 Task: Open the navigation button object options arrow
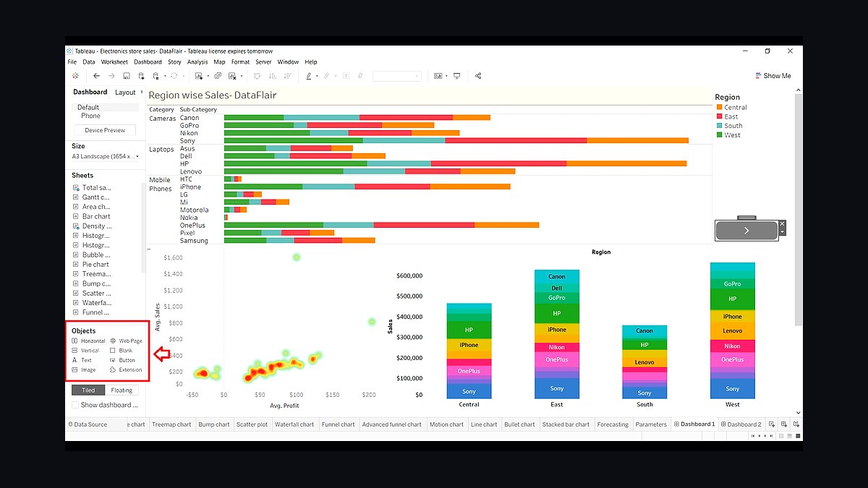click(782, 232)
